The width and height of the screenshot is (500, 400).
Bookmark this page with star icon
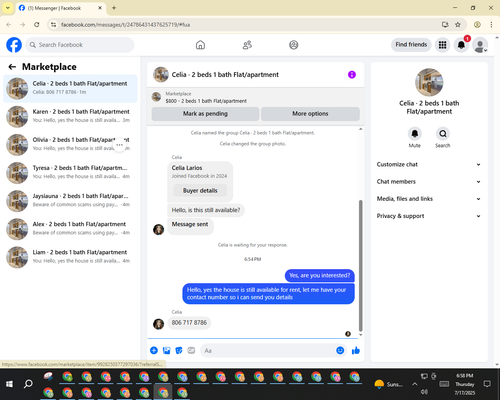458,25
